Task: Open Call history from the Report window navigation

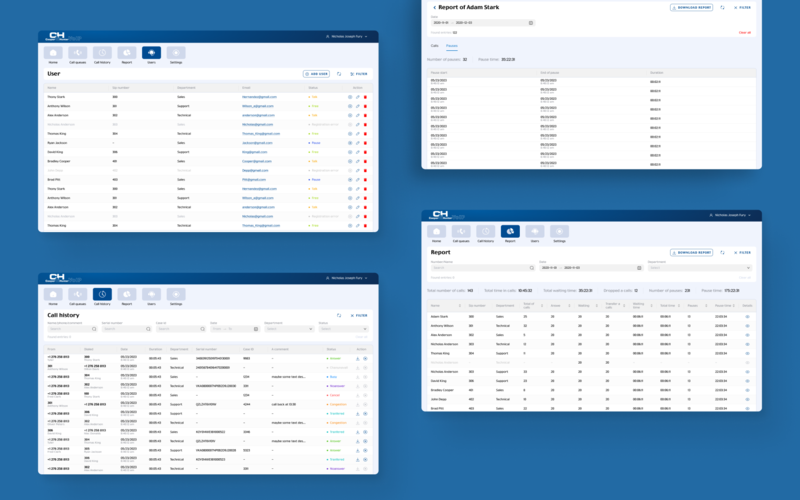Action: coord(485,232)
